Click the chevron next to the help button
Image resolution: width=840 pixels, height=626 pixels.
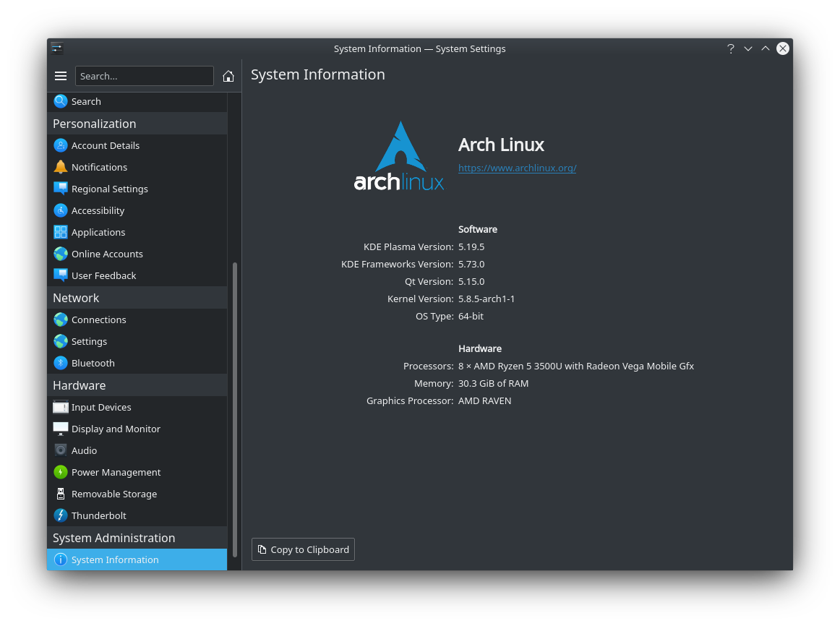tap(748, 48)
